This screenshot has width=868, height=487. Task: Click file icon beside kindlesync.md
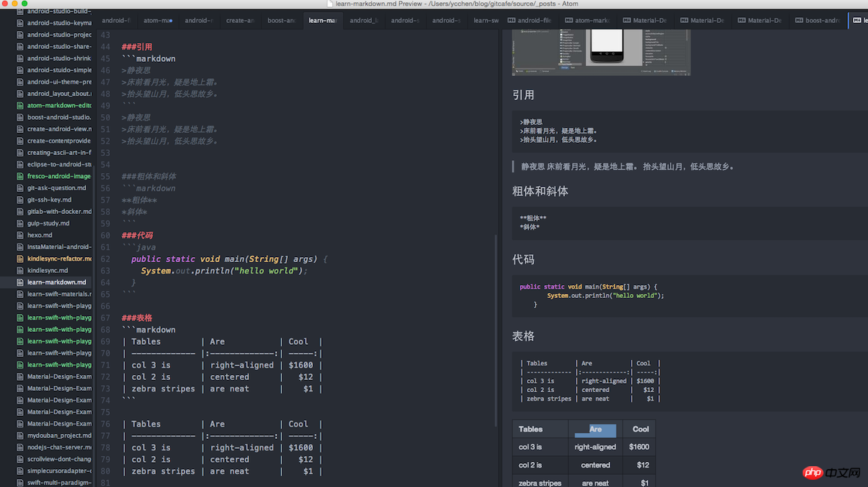tap(20, 271)
